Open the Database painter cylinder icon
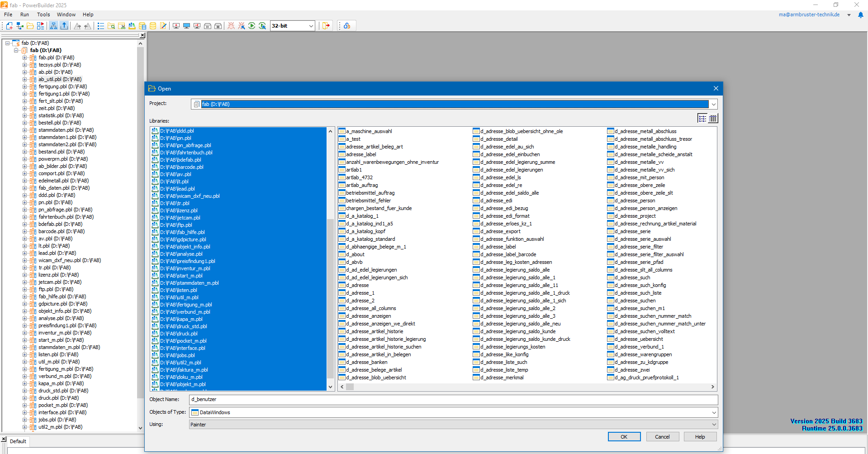The image size is (868, 454). point(153,26)
